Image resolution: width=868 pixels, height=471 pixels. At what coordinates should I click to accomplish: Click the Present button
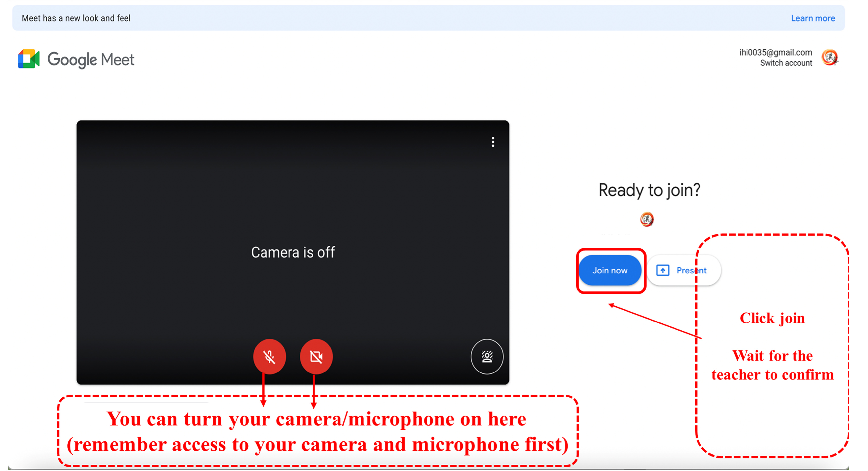683,270
